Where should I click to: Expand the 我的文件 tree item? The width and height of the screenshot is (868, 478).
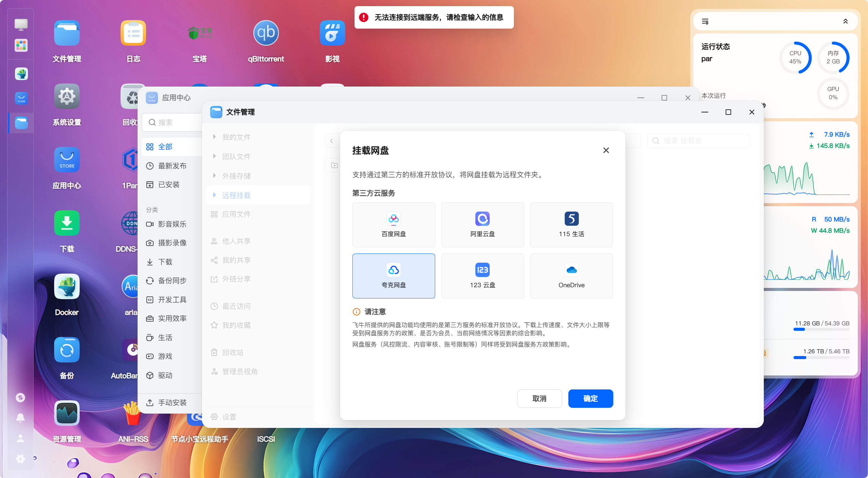point(215,137)
